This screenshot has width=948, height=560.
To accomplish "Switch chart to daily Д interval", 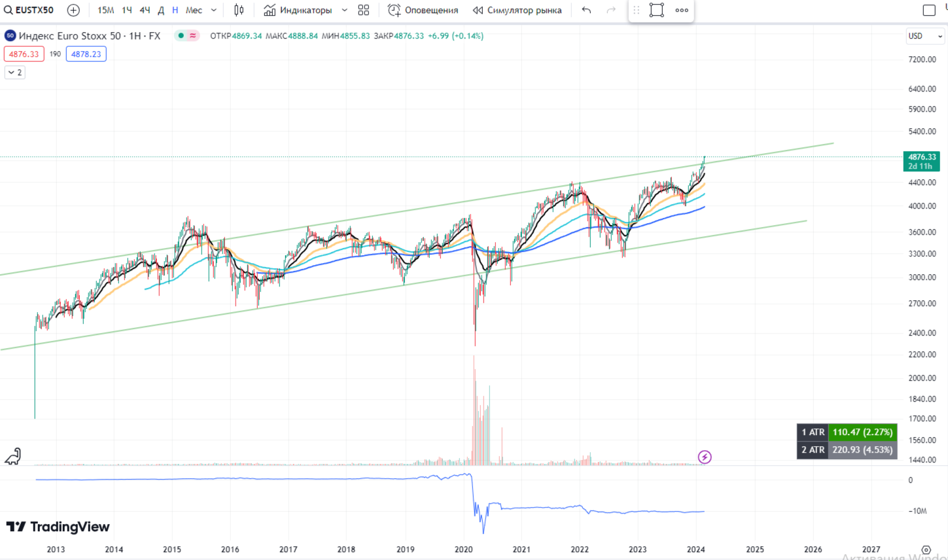I will click(161, 10).
